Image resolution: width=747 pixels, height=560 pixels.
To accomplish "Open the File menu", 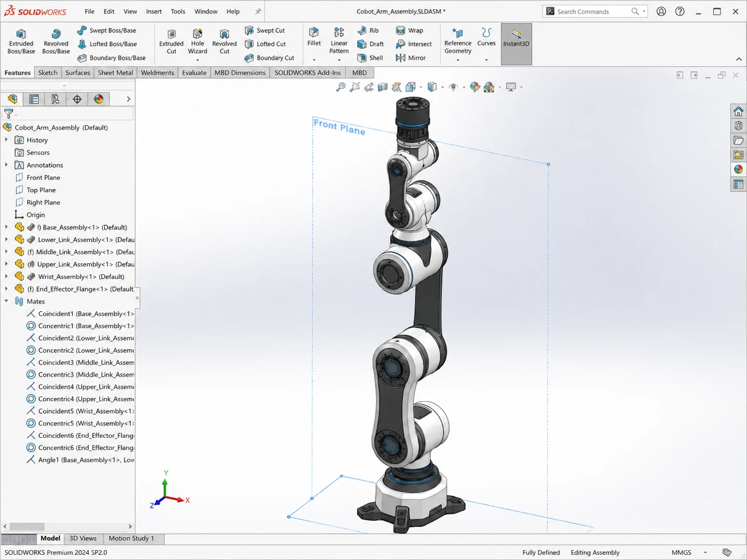I will coord(90,11).
